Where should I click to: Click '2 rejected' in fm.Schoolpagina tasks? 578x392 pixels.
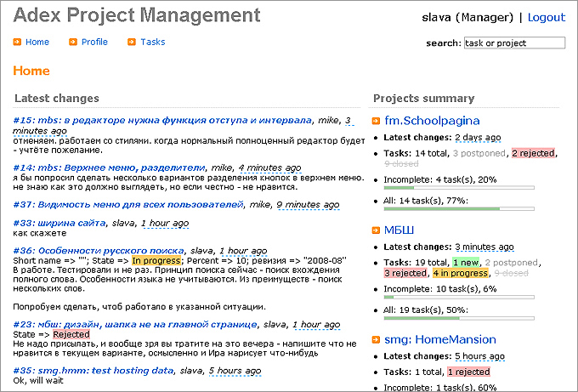[534, 153]
